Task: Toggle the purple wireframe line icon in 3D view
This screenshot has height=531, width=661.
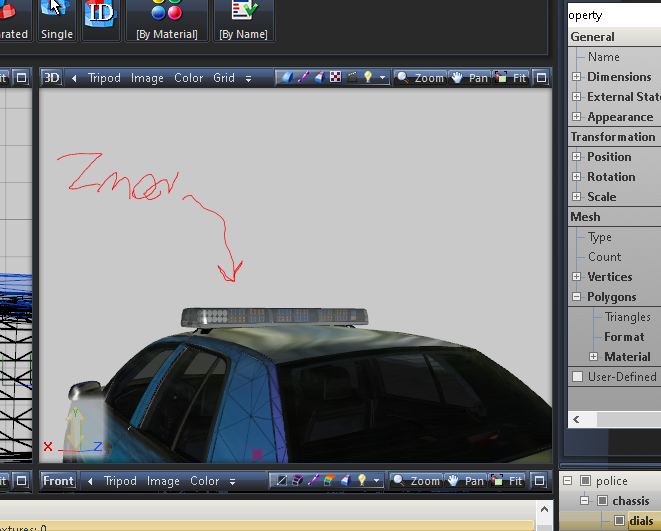Action: (x=303, y=78)
